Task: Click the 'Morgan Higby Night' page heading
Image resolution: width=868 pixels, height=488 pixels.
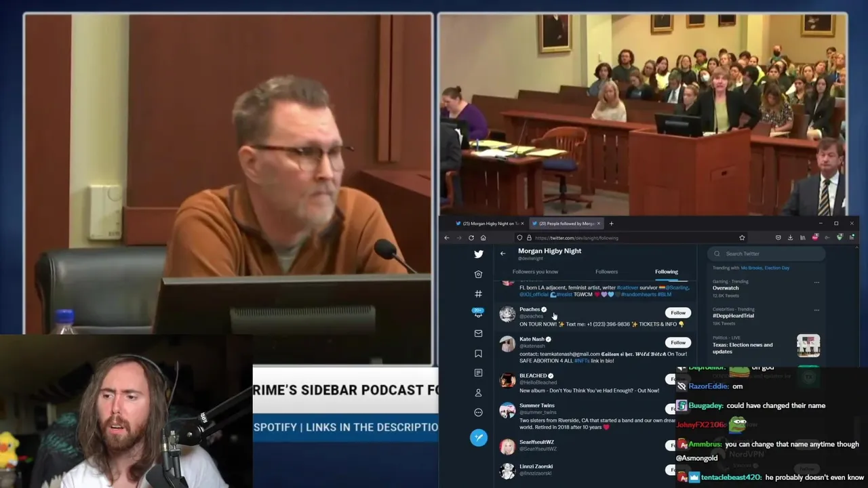Action: 550,251
